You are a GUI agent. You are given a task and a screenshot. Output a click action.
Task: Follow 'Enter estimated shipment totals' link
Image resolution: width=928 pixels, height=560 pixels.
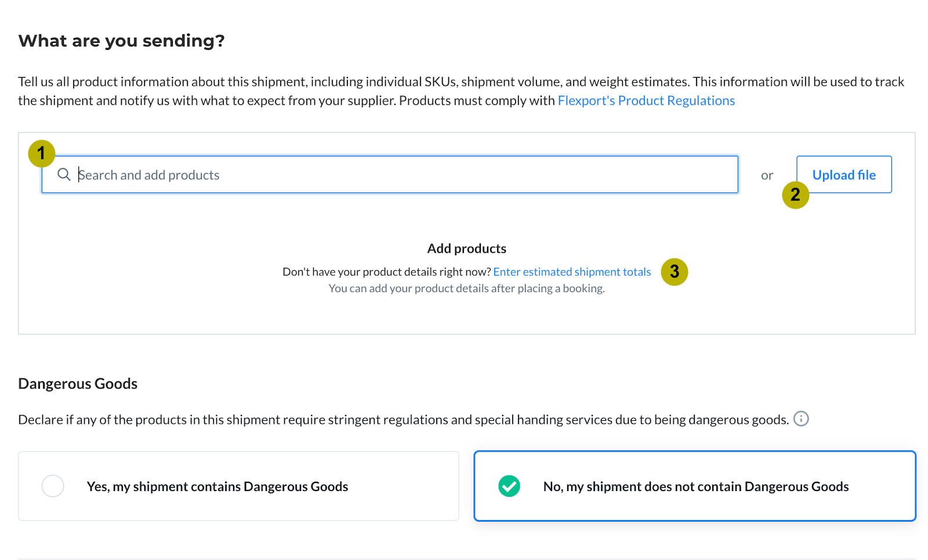click(572, 272)
